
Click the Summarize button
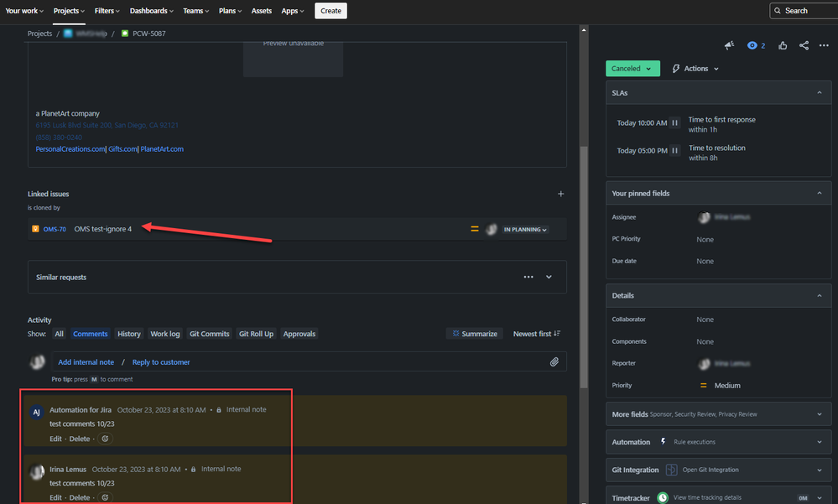475,334
